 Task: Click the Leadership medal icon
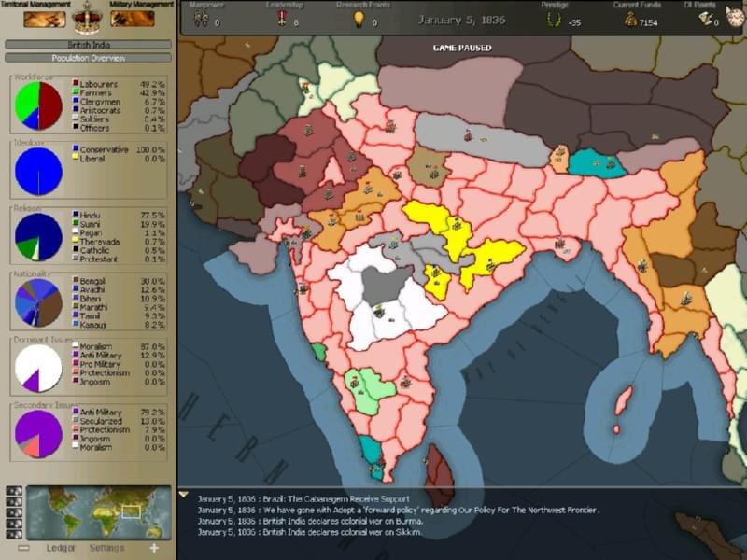click(282, 19)
